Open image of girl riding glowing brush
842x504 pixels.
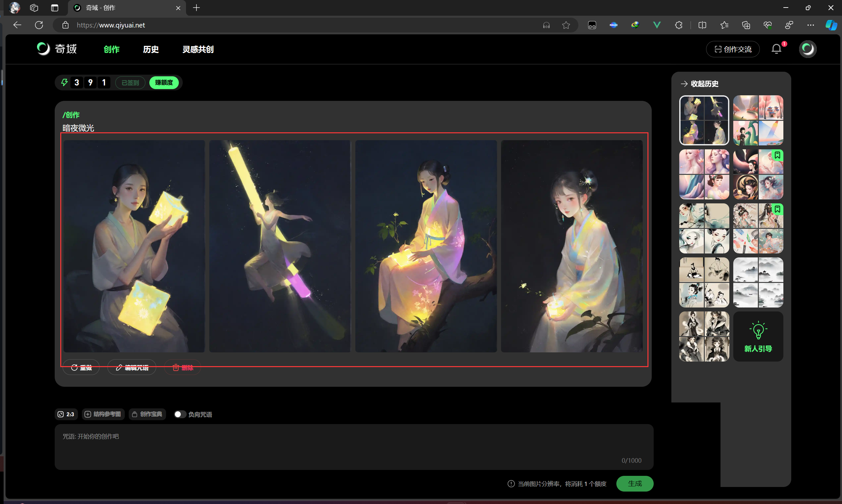280,246
